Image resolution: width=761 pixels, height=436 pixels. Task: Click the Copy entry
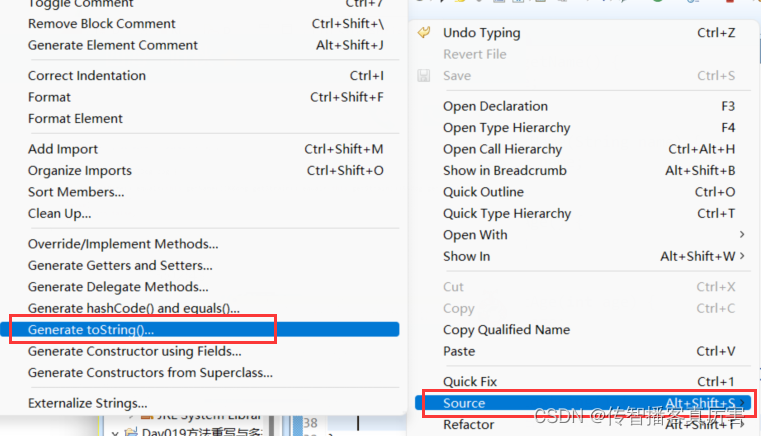tap(583, 308)
